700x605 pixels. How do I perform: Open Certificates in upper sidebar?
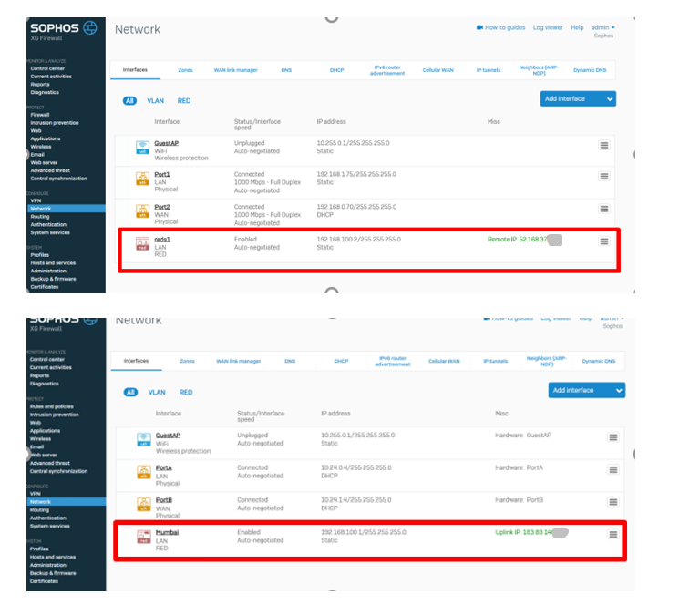tap(44, 287)
